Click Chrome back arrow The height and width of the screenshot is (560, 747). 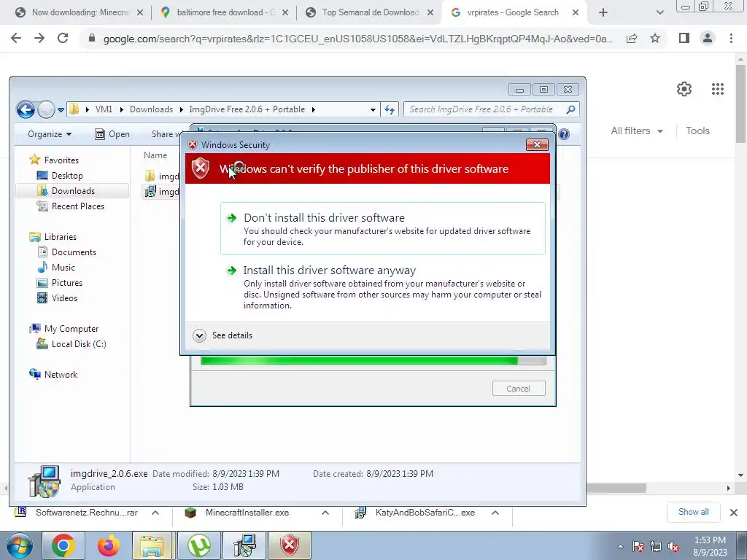[x=16, y=38]
